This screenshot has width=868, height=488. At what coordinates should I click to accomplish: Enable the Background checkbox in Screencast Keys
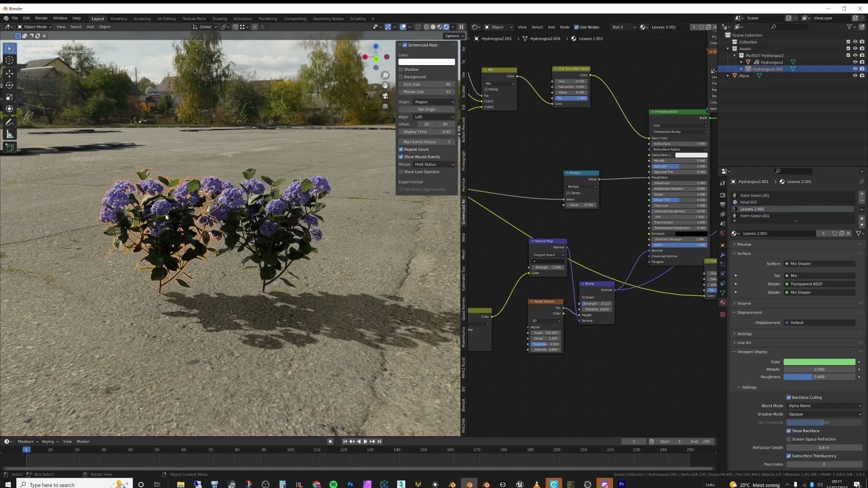click(x=401, y=77)
